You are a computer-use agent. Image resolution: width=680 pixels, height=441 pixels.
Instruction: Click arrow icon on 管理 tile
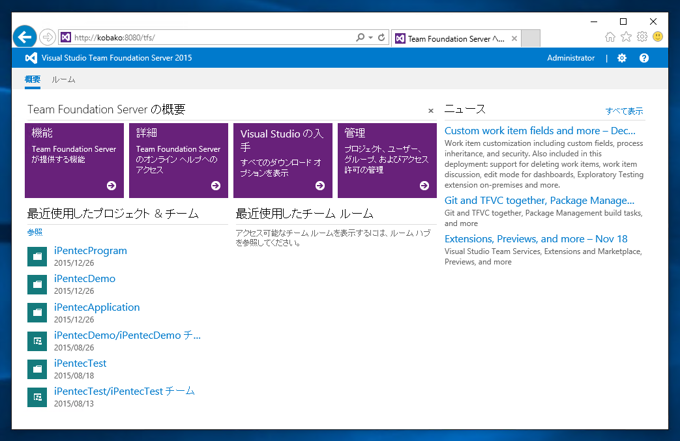click(424, 186)
